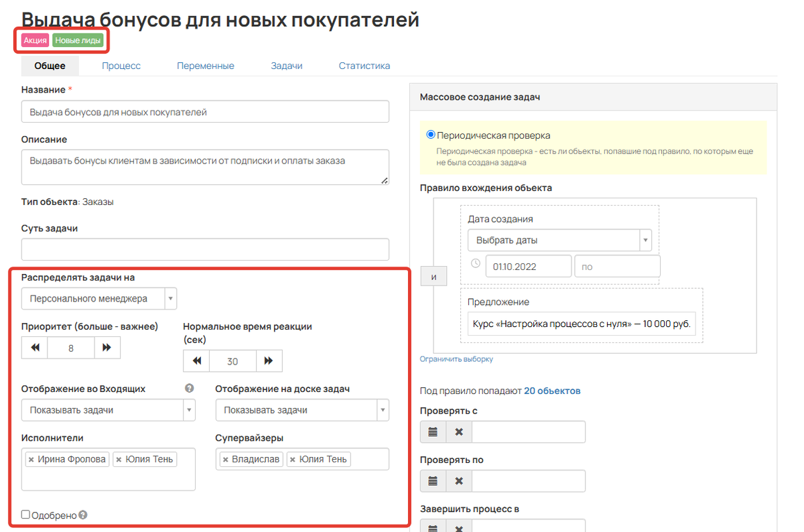Open calendar for Проверять с field
This screenshot has height=532, width=804.
point(433,432)
